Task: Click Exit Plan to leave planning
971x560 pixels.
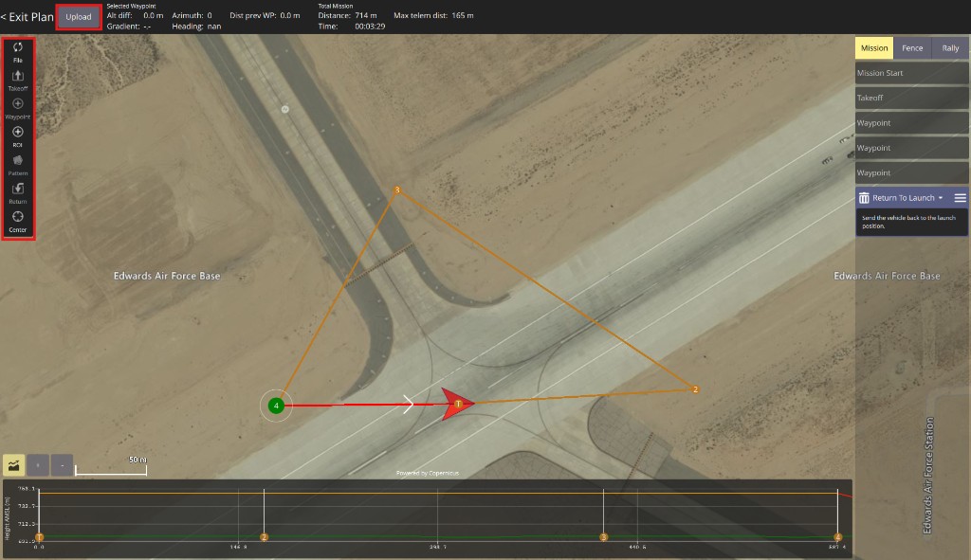Action: (27, 17)
